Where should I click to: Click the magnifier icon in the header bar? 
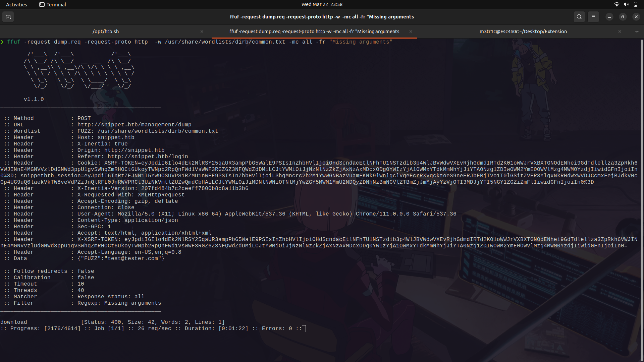pos(579,17)
